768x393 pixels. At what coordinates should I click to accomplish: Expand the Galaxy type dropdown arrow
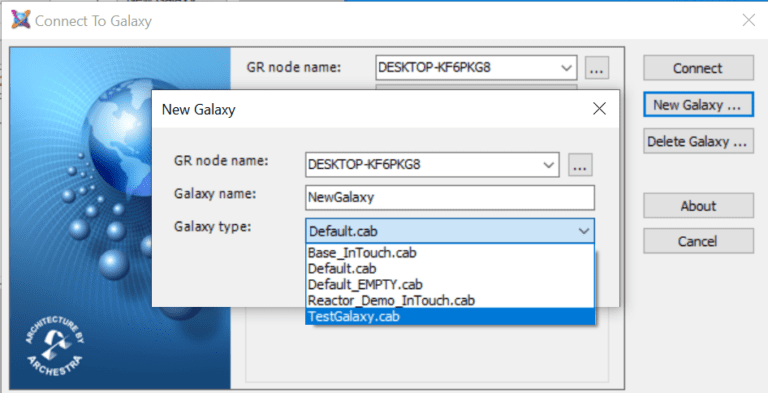pos(583,231)
